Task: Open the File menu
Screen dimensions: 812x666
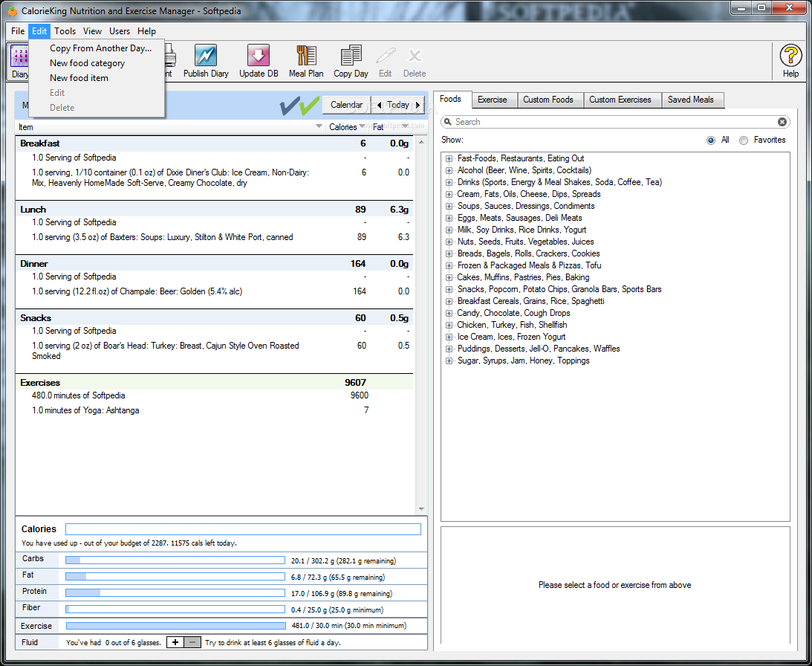Action: pos(18,31)
